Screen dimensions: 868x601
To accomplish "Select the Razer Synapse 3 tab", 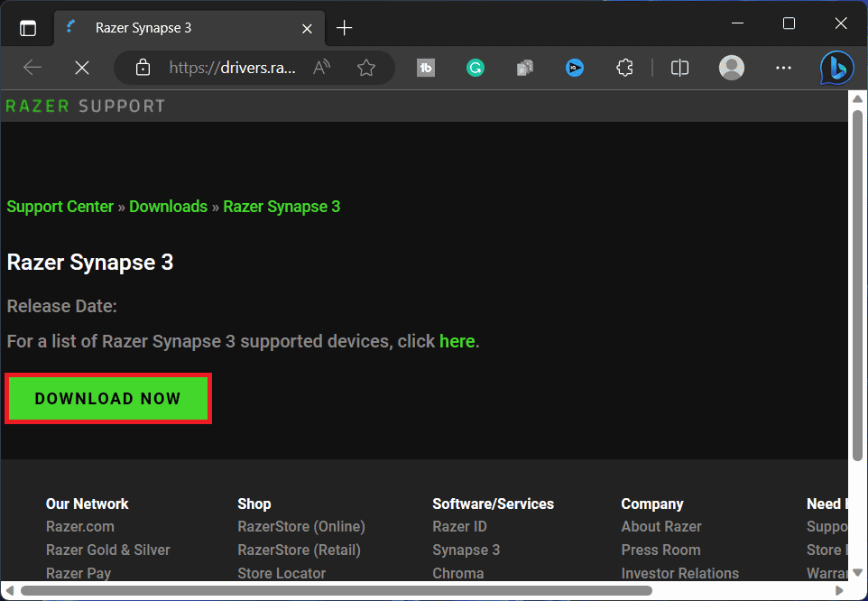I will point(189,28).
